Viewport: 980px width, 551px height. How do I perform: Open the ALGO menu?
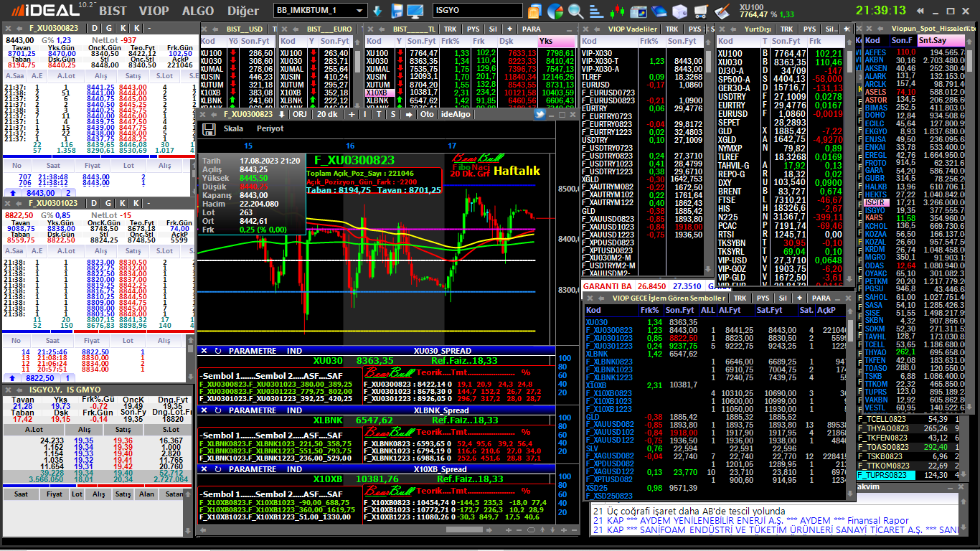pyautogui.click(x=198, y=11)
